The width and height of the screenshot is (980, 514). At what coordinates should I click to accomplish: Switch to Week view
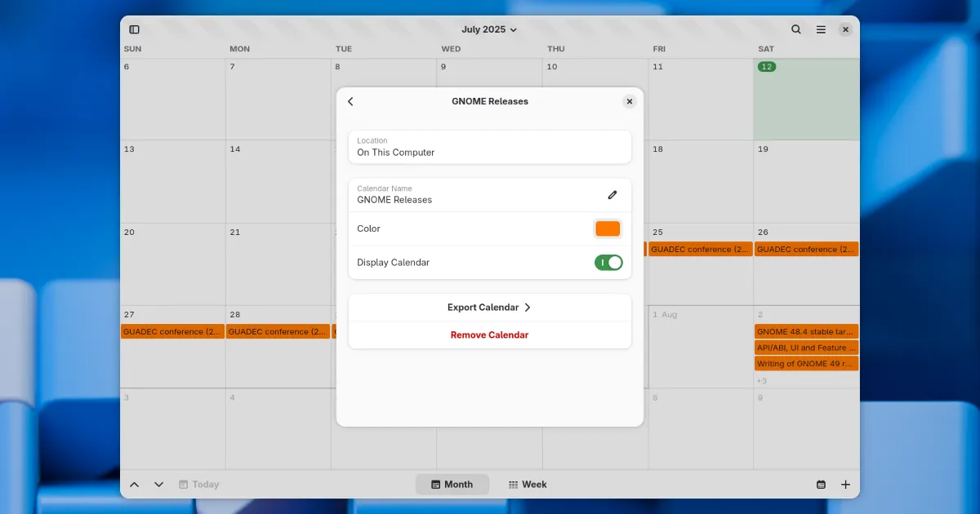click(528, 485)
